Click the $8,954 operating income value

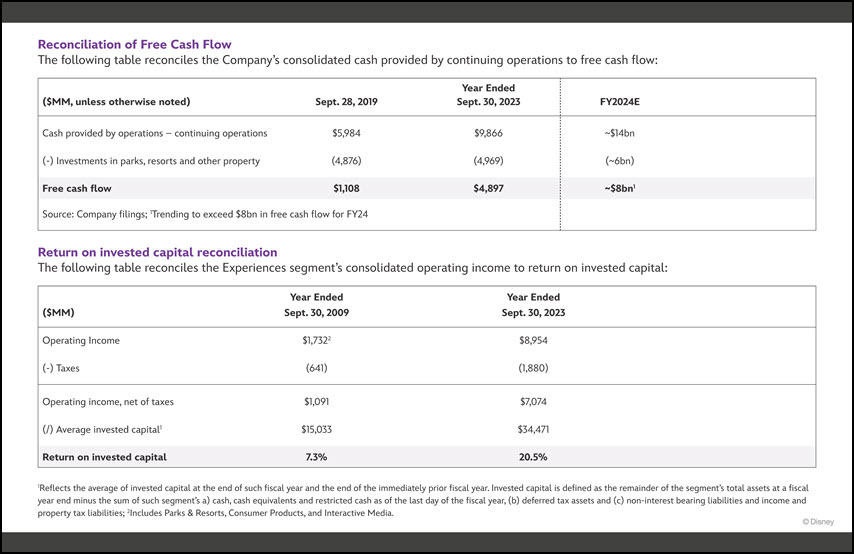pyautogui.click(x=533, y=341)
